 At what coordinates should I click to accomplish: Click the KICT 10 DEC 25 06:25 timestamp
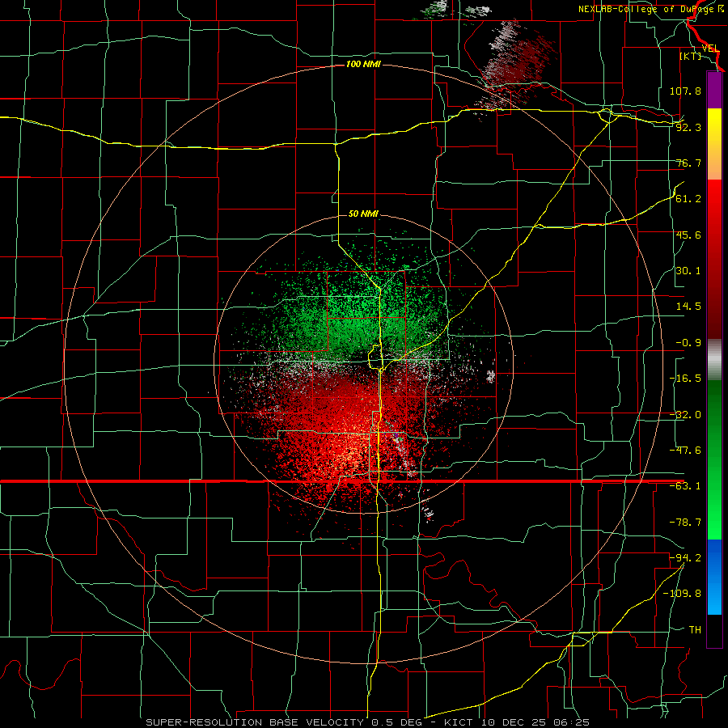point(517,722)
